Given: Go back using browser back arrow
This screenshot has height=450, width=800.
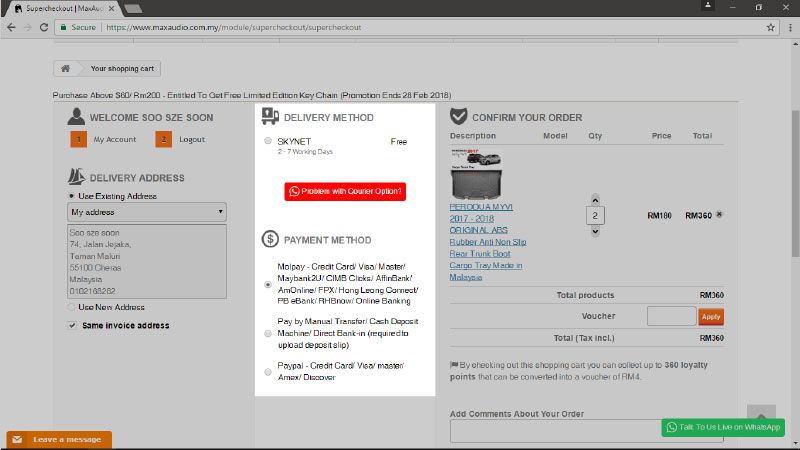Looking at the screenshot, I should (x=11, y=27).
